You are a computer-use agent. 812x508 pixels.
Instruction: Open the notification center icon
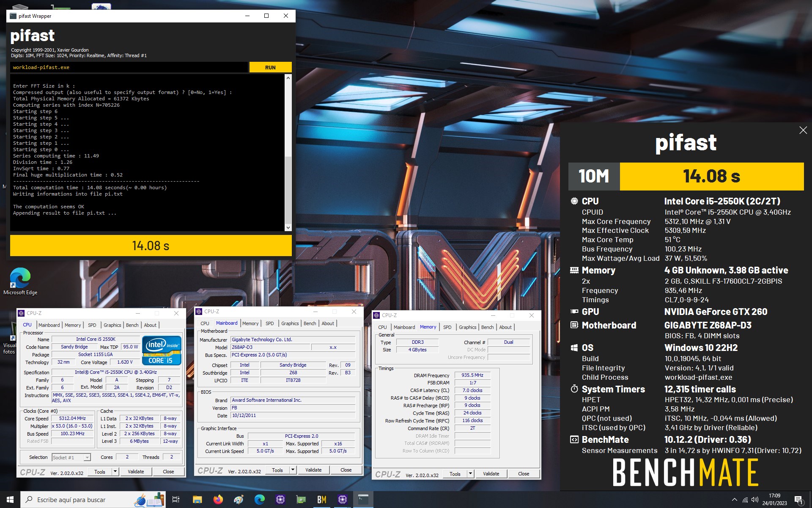[798, 500]
